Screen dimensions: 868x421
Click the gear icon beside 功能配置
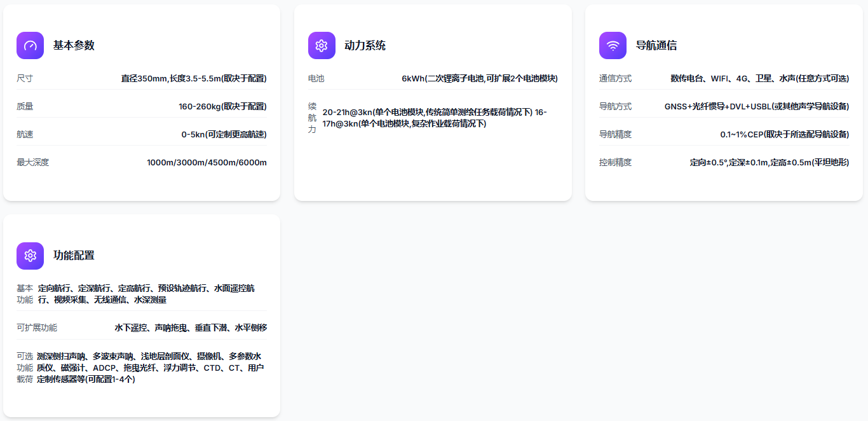coord(30,256)
